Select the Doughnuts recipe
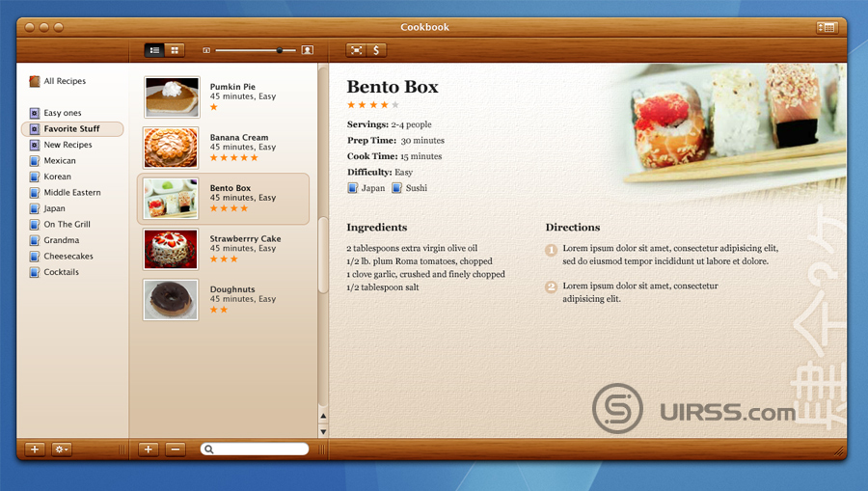 pyautogui.click(x=223, y=299)
